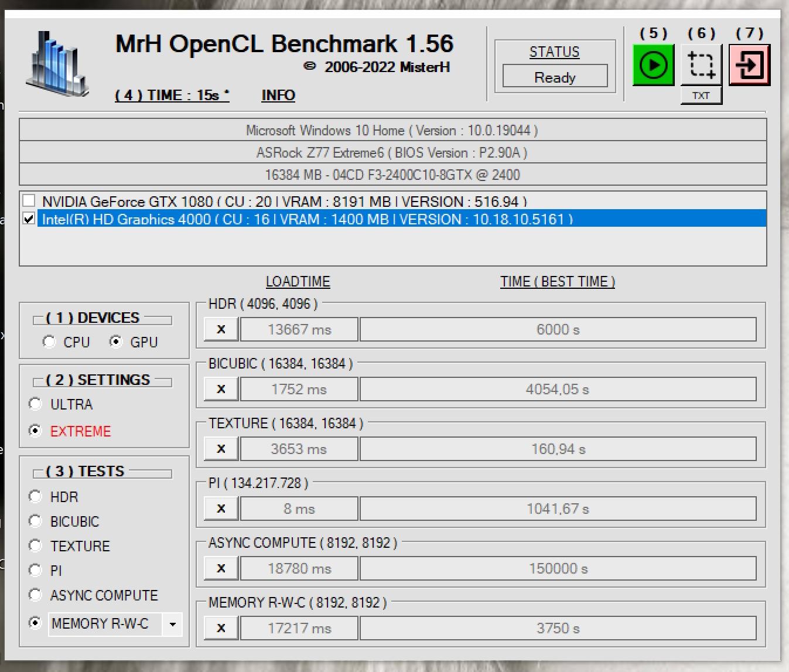Click the PI best time 1041,67 s
The width and height of the screenshot is (789, 672).
coord(558,509)
